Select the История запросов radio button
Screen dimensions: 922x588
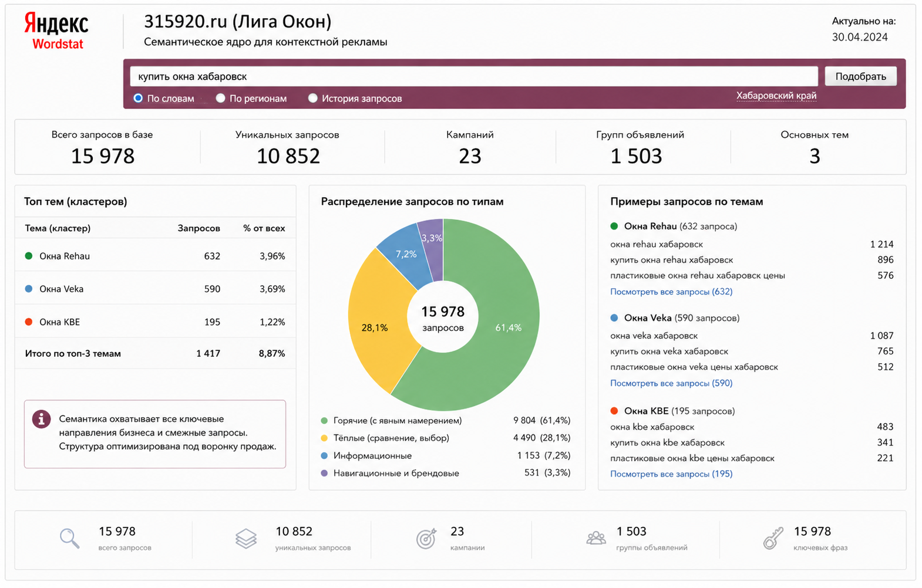tap(313, 98)
